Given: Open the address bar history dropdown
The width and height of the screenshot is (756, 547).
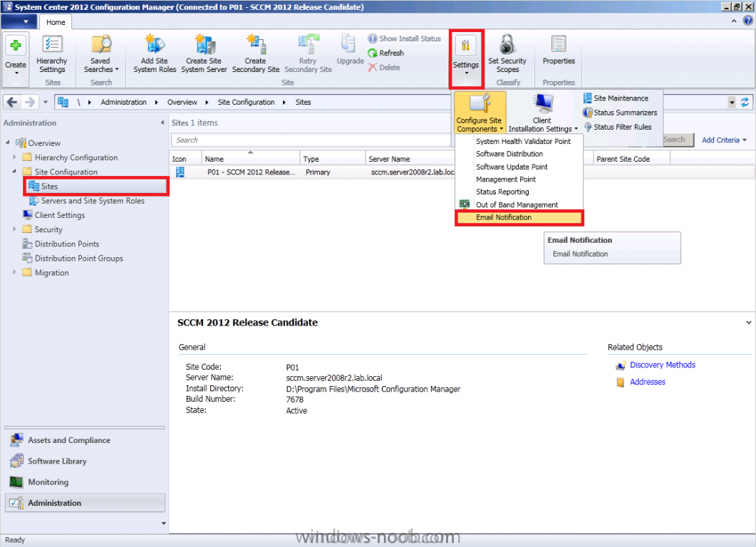Looking at the screenshot, I should click(732, 102).
